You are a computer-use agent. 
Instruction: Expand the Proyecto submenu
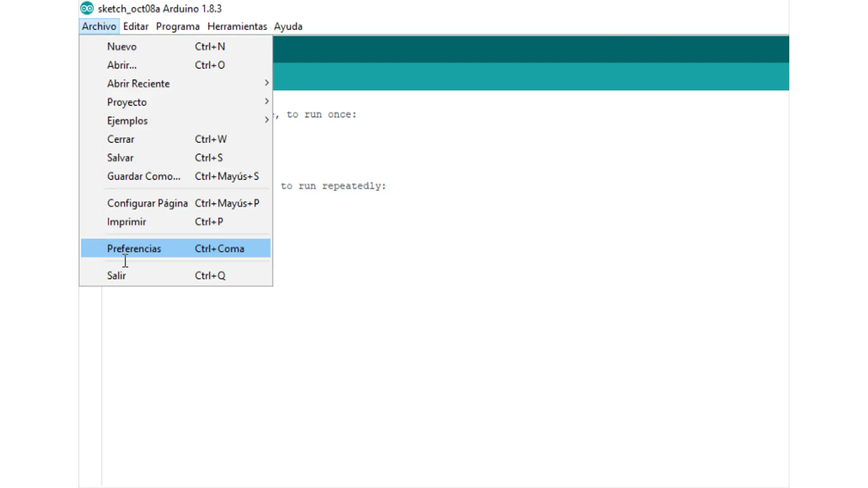click(x=176, y=102)
